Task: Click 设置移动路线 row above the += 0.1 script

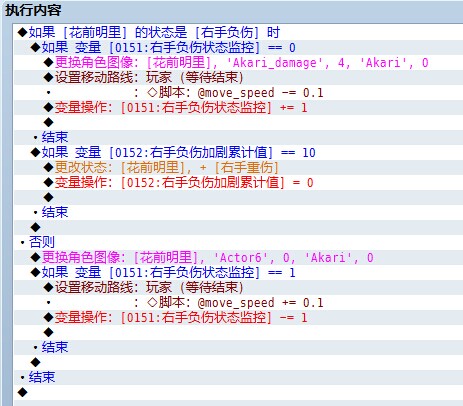Action: (x=238, y=288)
